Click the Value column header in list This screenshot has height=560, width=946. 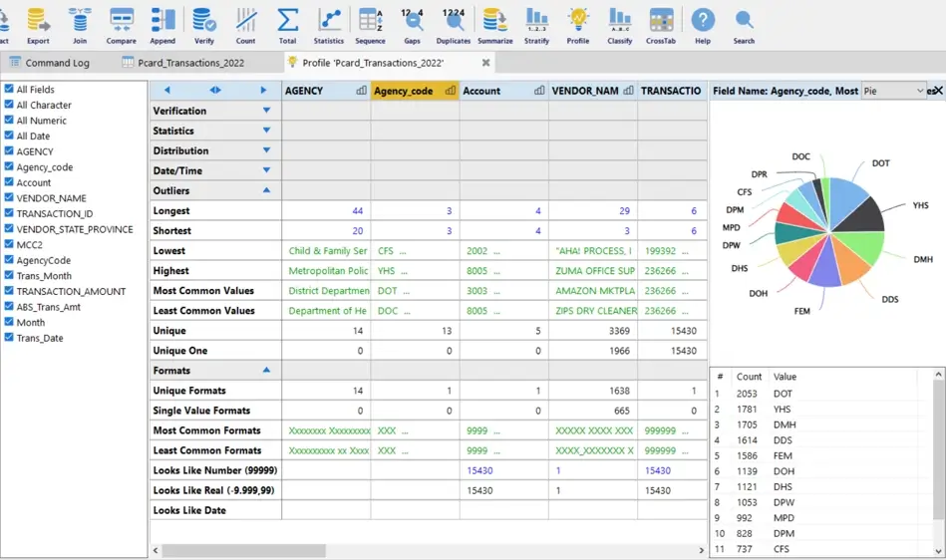pyautogui.click(x=785, y=377)
